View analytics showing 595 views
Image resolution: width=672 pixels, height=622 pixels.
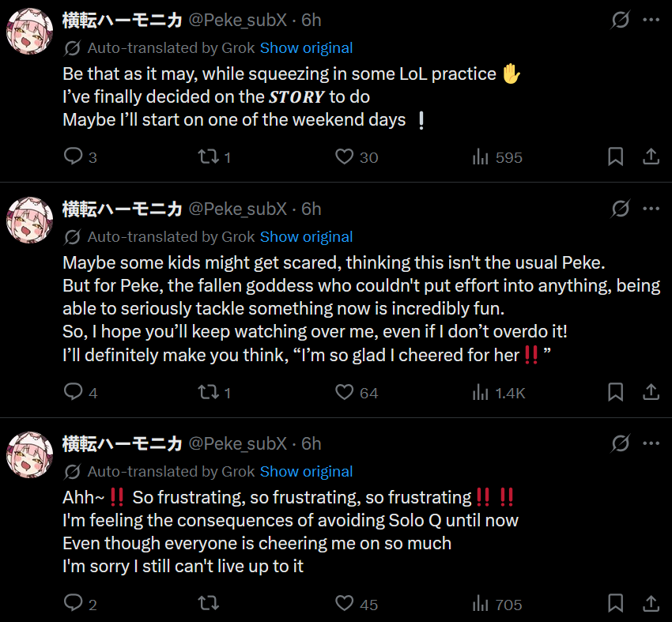[481, 156]
